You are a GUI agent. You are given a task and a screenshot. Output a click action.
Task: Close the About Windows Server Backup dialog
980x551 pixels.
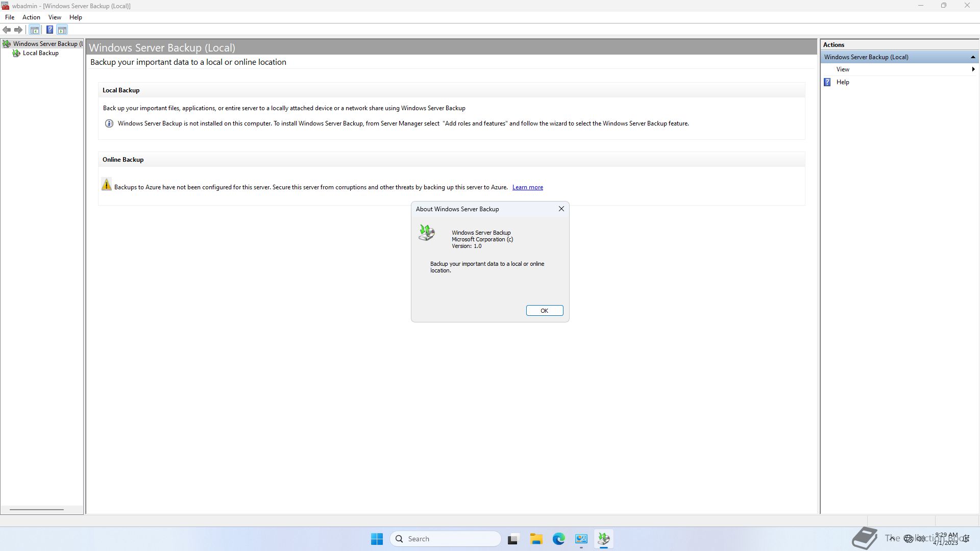click(561, 209)
